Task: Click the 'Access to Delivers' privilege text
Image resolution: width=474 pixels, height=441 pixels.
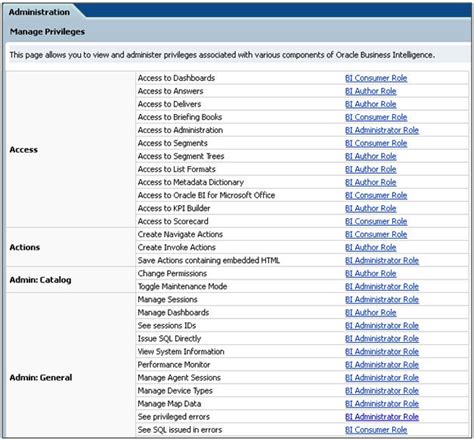Action: click(x=169, y=104)
